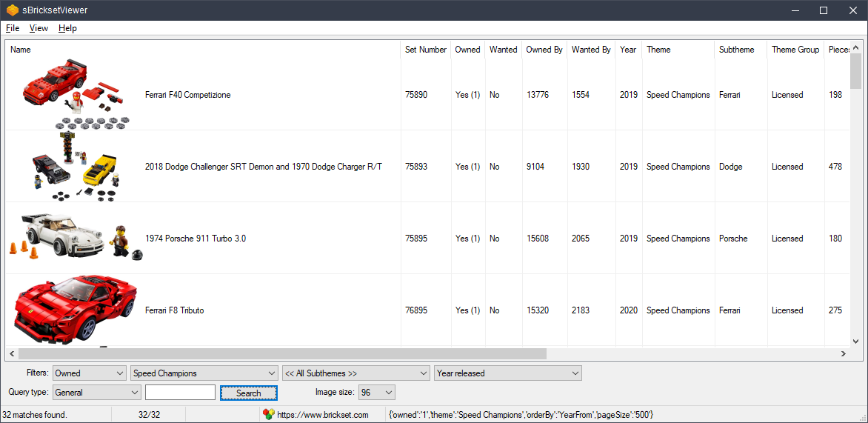Screen dimensions: 868x423
Task: Open the Help menu
Action: tap(67, 28)
